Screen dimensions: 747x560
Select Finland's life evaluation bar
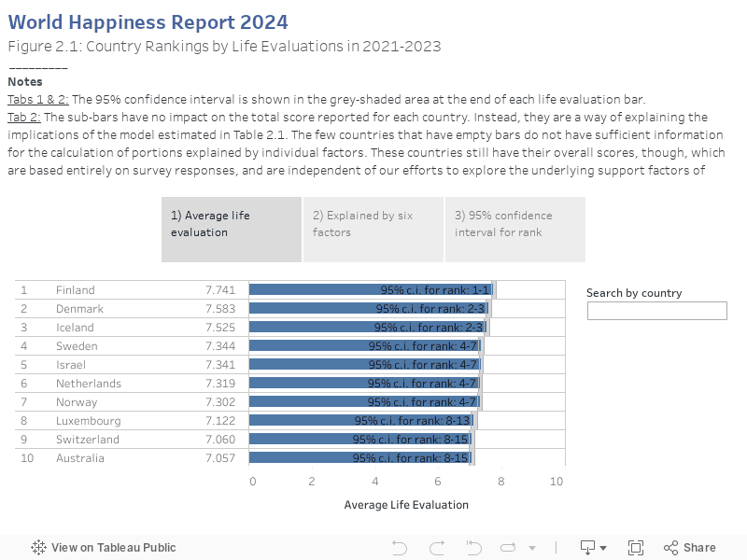pyautogui.click(x=317, y=290)
